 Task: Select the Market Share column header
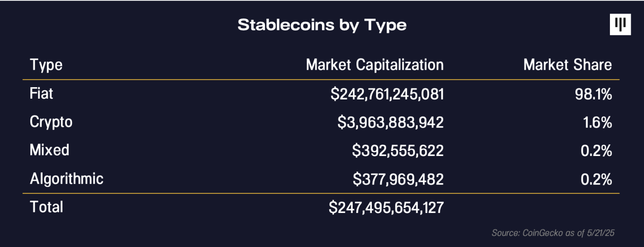567,65
